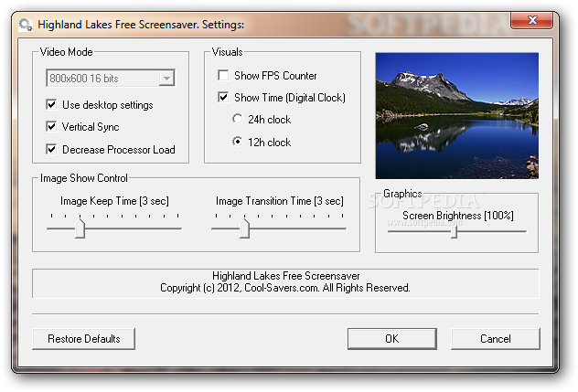Disable Decrease Processor Load
This screenshot has width=578, height=392.
51,149
